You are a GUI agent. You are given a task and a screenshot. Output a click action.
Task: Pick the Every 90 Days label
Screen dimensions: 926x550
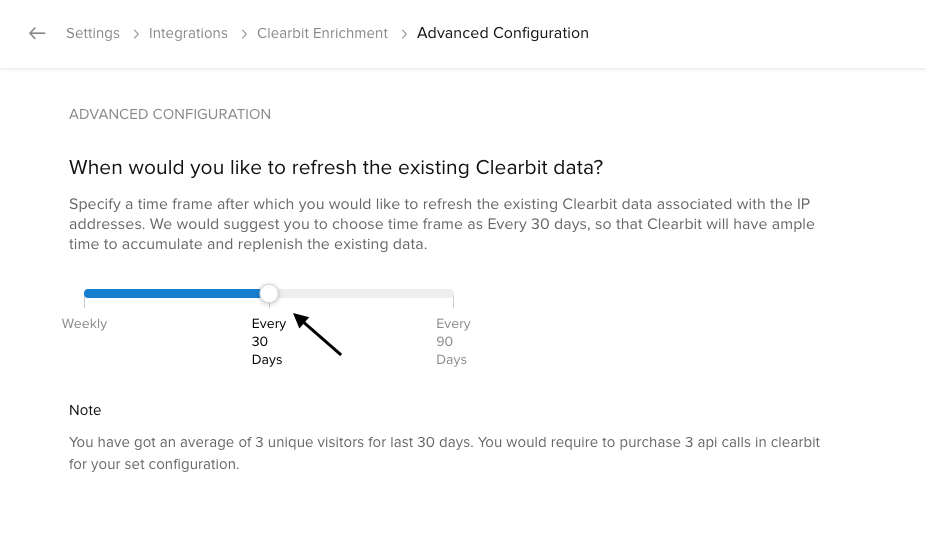[x=453, y=341]
